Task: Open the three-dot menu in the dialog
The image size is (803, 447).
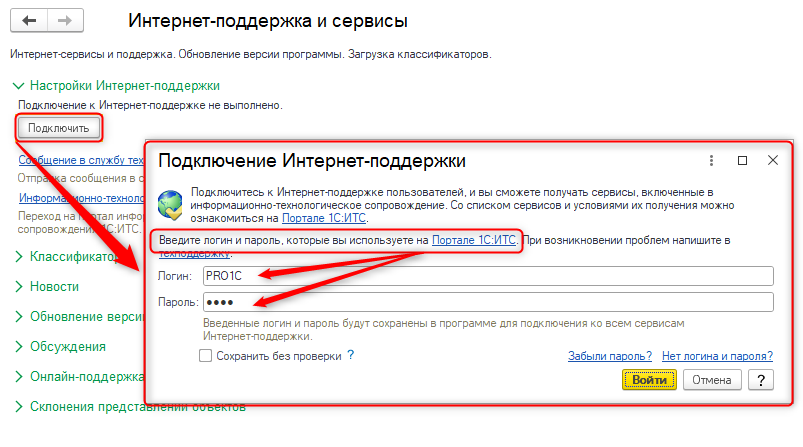Action: (x=711, y=161)
